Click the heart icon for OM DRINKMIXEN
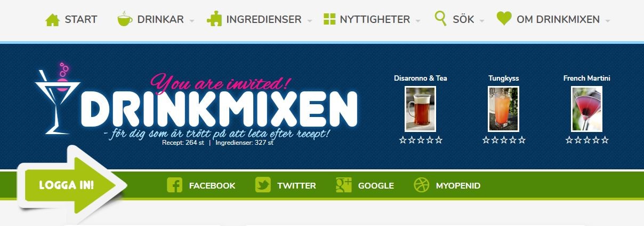 pyautogui.click(x=504, y=19)
